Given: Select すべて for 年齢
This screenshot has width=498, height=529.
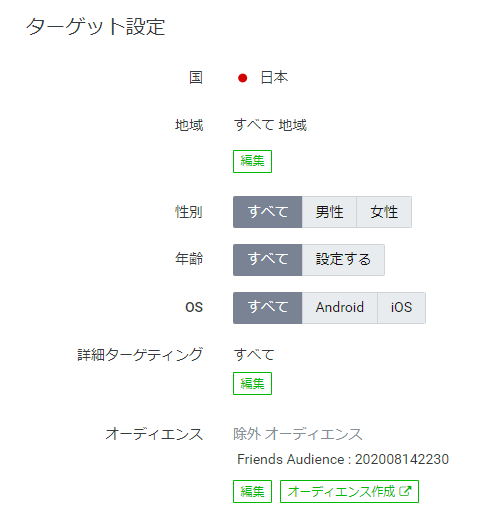Looking at the screenshot, I should [268, 260].
